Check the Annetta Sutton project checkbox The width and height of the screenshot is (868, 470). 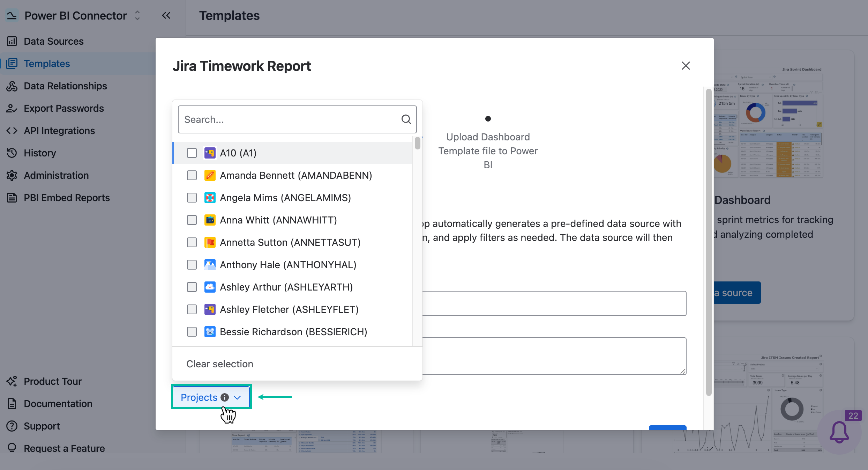(192, 242)
